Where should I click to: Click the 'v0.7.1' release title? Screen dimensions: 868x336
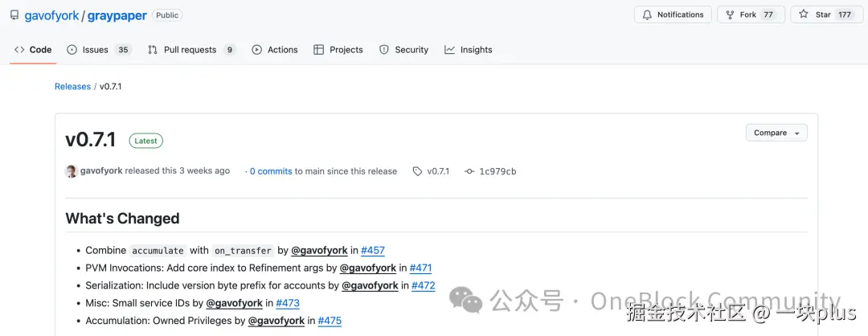pyautogui.click(x=91, y=140)
